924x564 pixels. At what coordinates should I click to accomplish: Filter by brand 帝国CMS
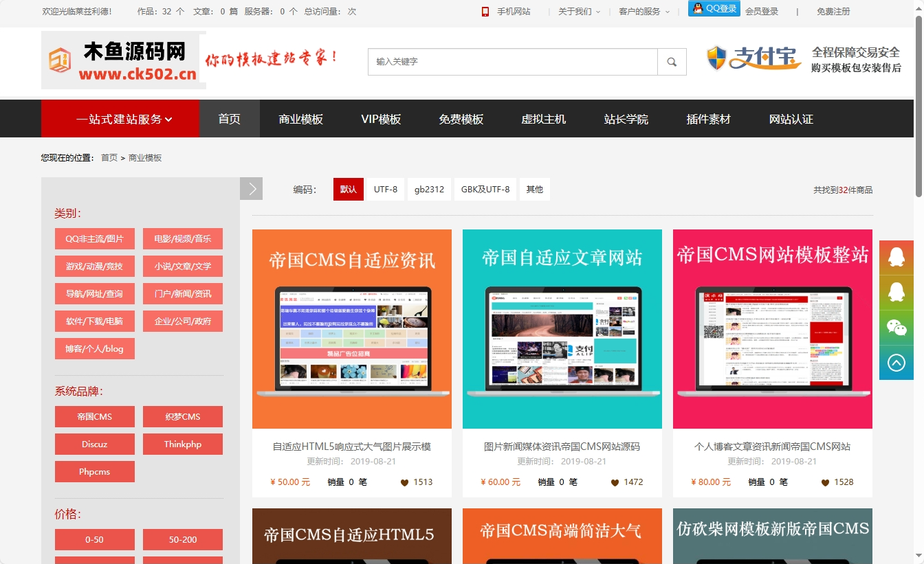(95, 417)
